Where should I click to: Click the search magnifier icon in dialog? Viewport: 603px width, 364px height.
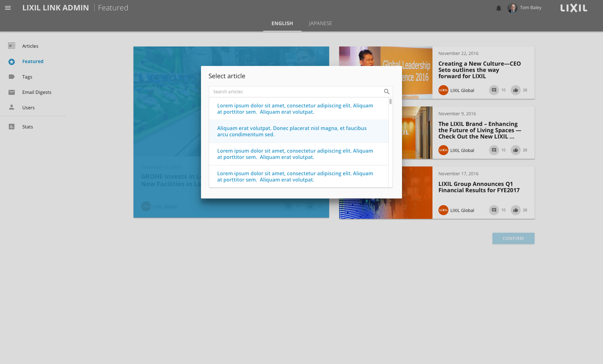387,91
